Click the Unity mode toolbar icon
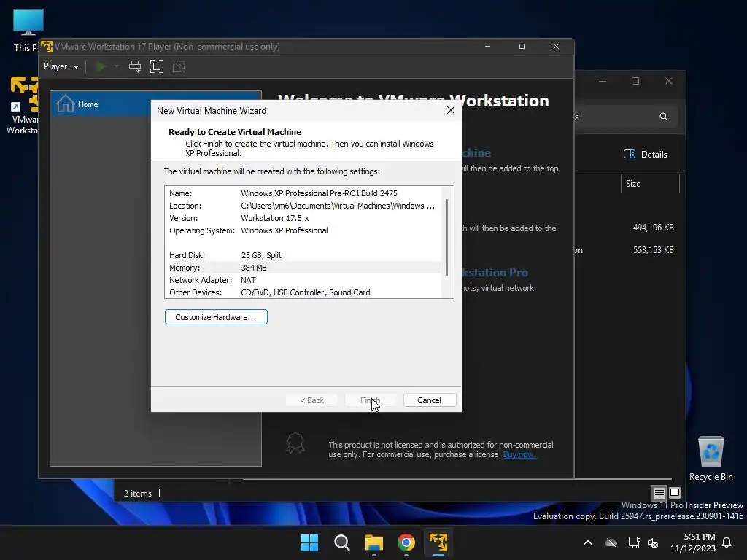This screenshot has height=560, width=747. coord(179,66)
